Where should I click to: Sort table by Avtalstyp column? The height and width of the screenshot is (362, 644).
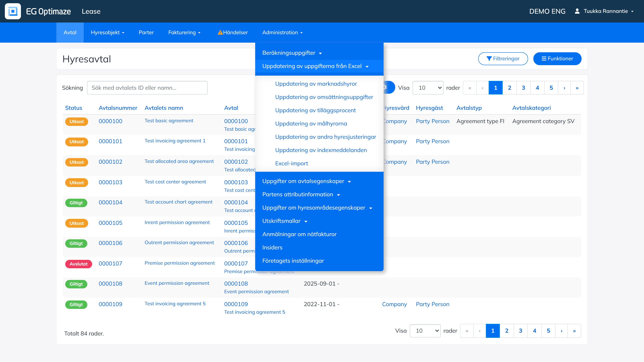click(x=469, y=108)
